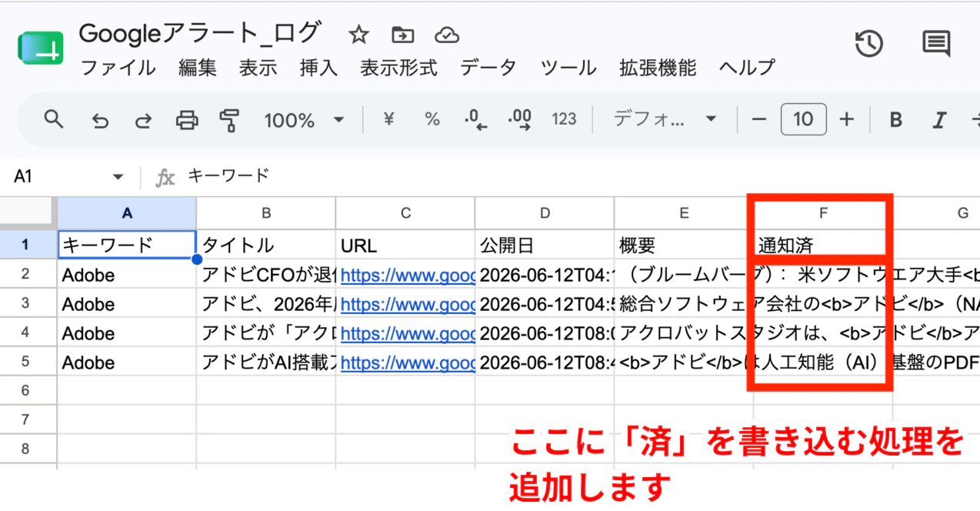980x511 pixels.
Task: Print the spreadsheet
Action: (x=187, y=119)
